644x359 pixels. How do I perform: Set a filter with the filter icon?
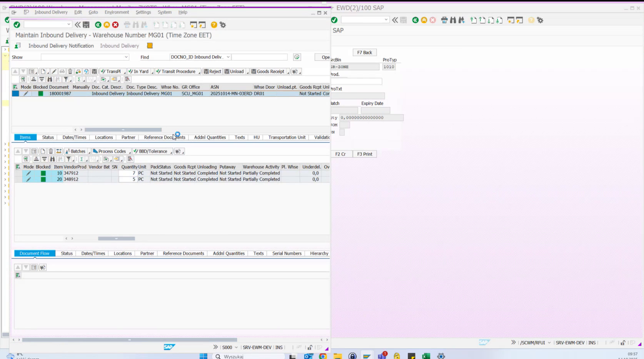(67, 79)
